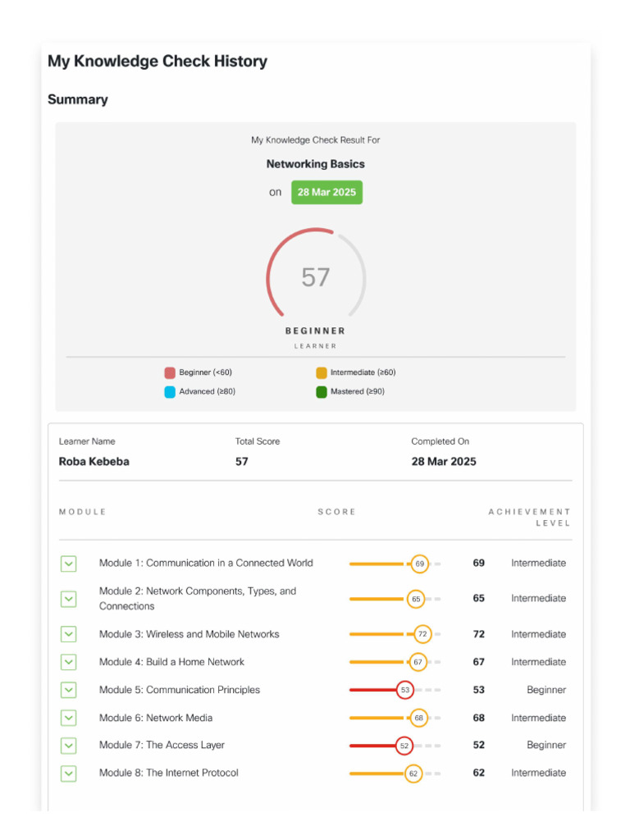
Task: Expand Module 8 The Internet Protocol chevron
Action: click(x=69, y=774)
